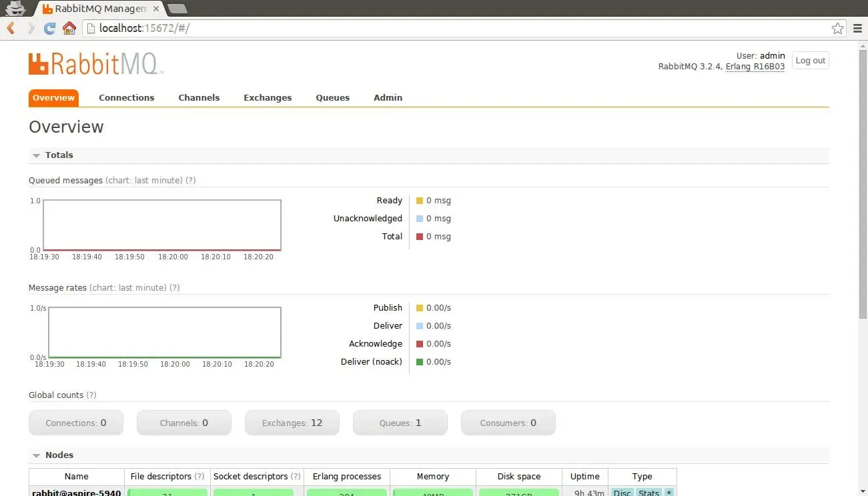Click the green Deliver (noack) swatch
This screenshot has width=868, height=496.
pyautogui.click(x=420, y=362)
